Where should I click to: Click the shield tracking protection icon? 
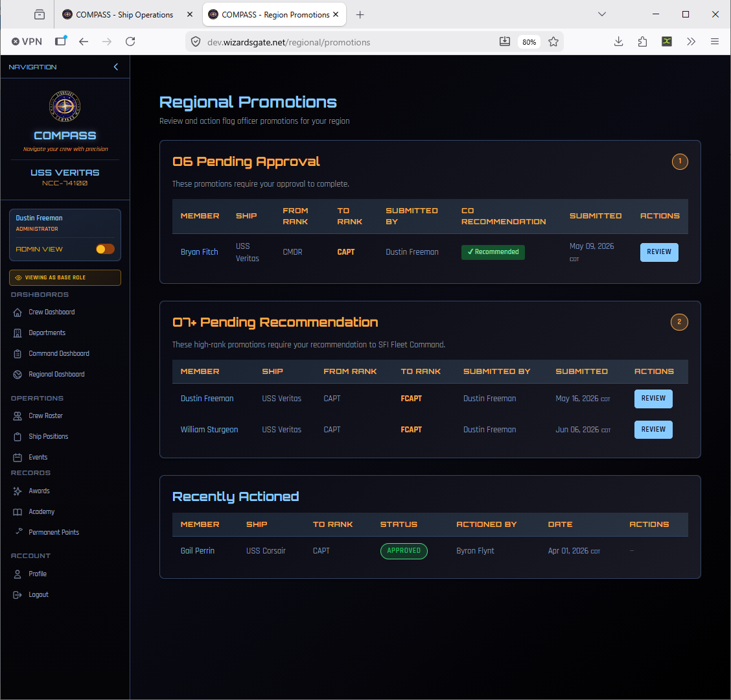196,42
